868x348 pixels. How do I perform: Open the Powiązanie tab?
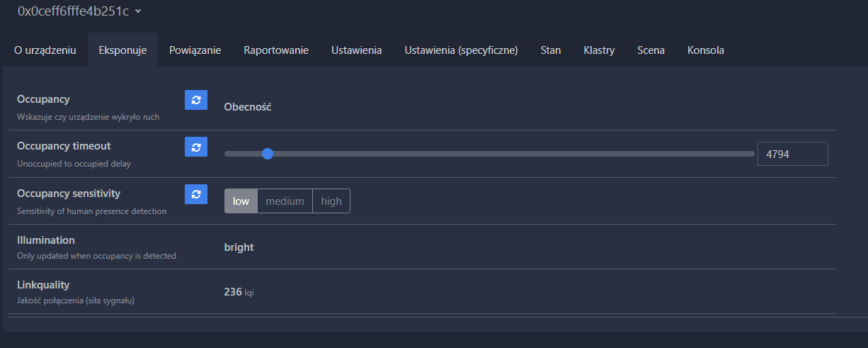point(195,50)
